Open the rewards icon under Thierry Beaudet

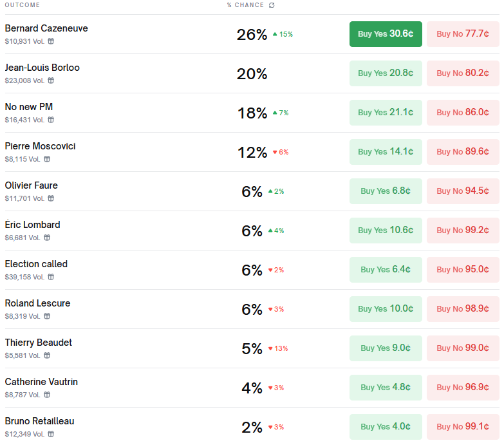coord(47,355)
